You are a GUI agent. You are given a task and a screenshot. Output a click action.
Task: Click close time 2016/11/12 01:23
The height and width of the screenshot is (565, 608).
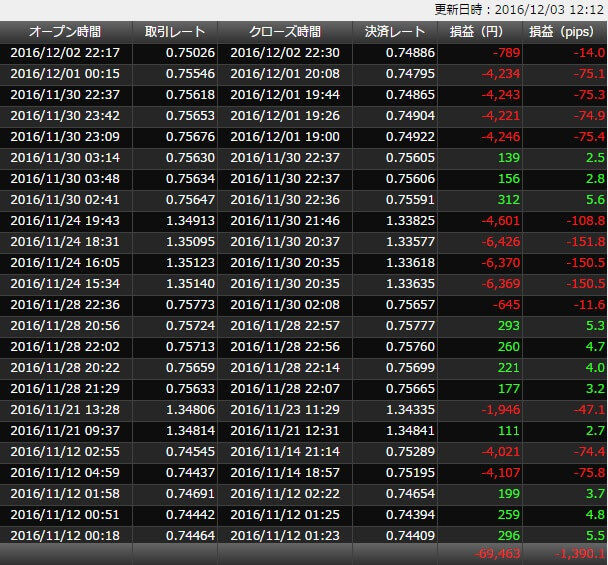285,535
